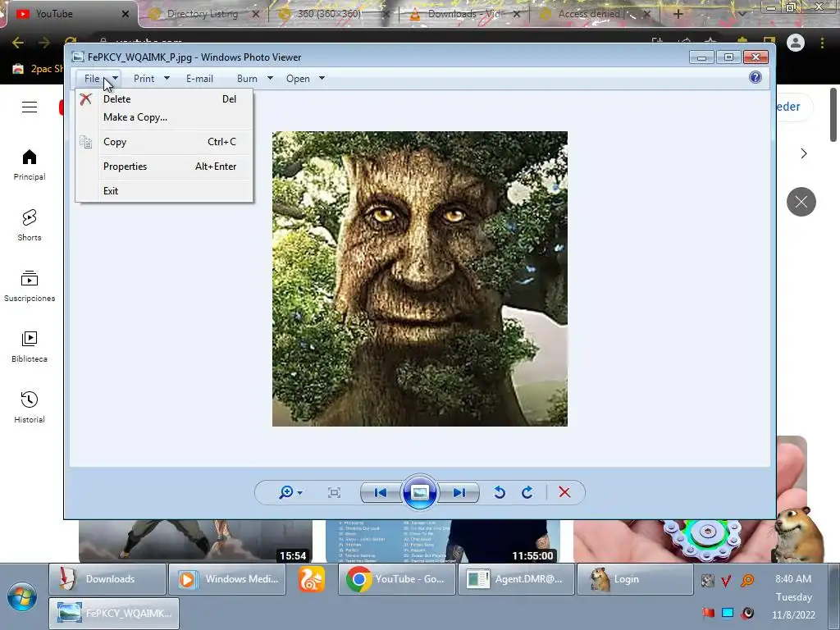Click the orange magnifier tray icon
The image size is (840, 630).
tap(746, 581)
